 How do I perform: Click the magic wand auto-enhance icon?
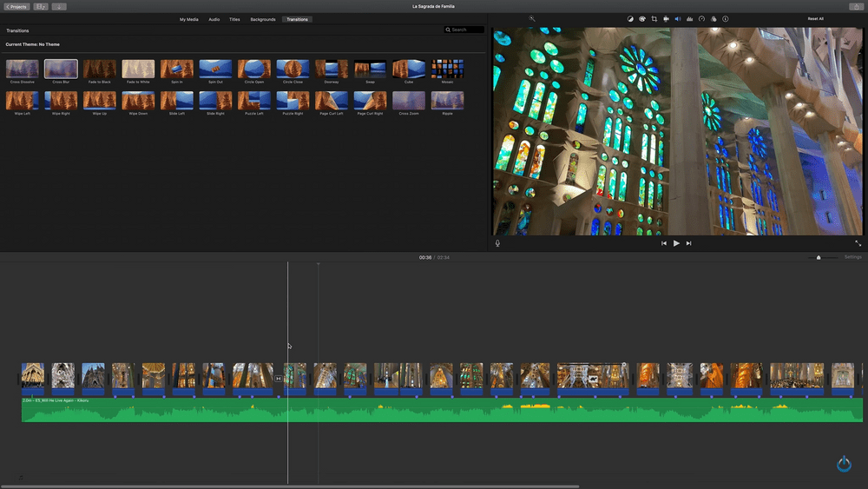pos(532,18)
